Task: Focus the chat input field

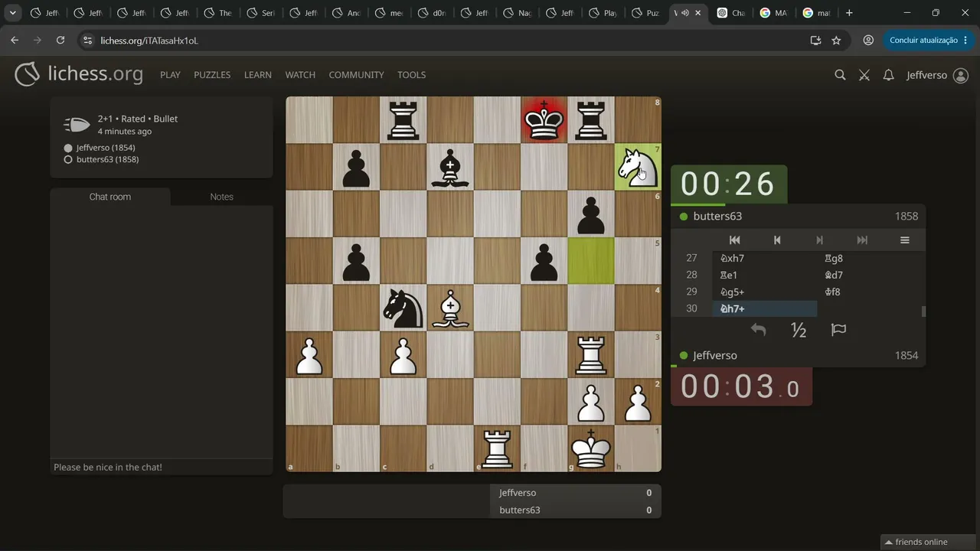Action: pos(162,467)
